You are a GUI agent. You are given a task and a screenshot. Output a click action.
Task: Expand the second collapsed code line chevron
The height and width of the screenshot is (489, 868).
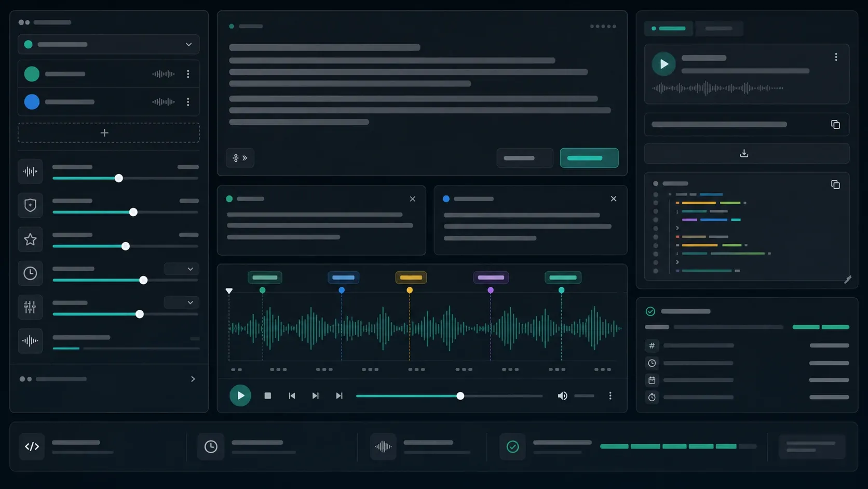(x=677, y=262)
